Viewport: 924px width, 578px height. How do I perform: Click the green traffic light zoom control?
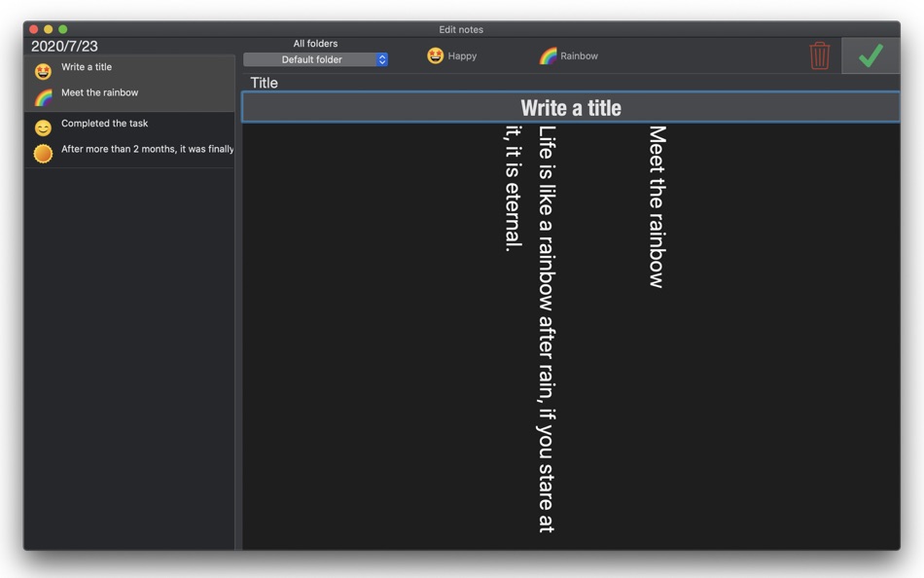[63, 29]
